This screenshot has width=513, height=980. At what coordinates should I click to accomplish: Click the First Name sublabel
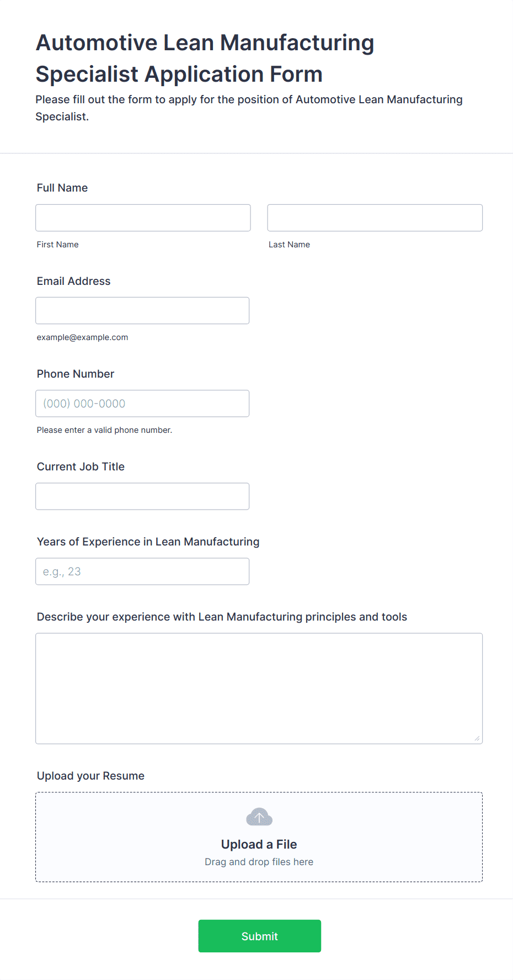pos(58,245)
